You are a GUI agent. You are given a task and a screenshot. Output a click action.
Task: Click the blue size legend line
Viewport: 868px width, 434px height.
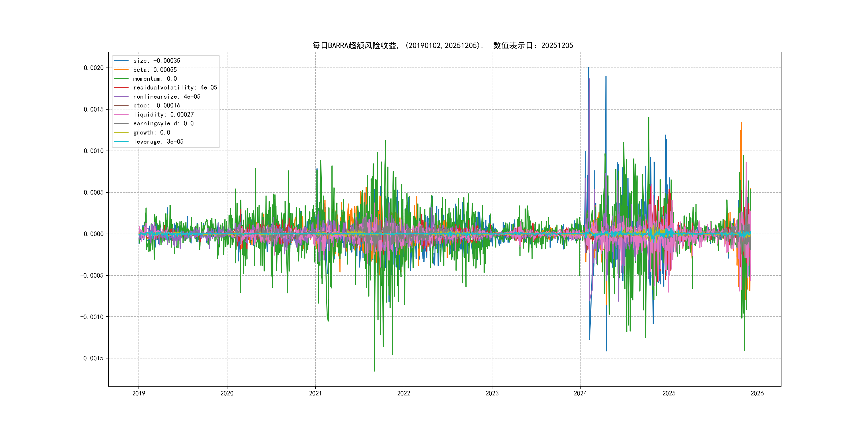pyautogui.click(x=121, y=61)
